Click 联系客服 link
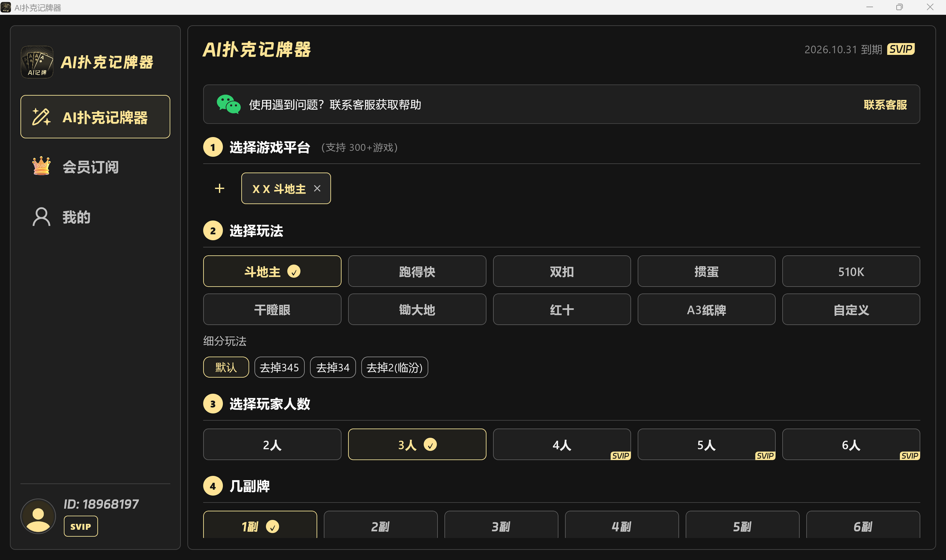This screenshot has height=560, width=946. pyautogui.click(x=885, y=105)
